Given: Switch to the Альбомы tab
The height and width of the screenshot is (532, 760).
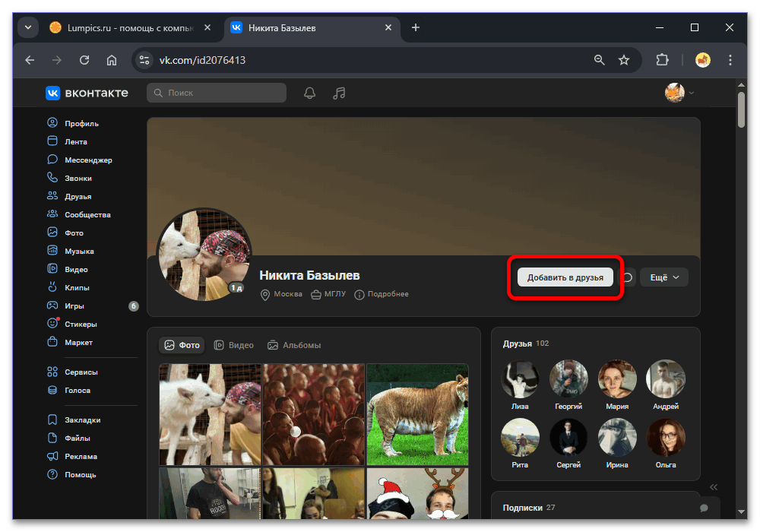Looking at the screenshot, I should pos(294,345).
